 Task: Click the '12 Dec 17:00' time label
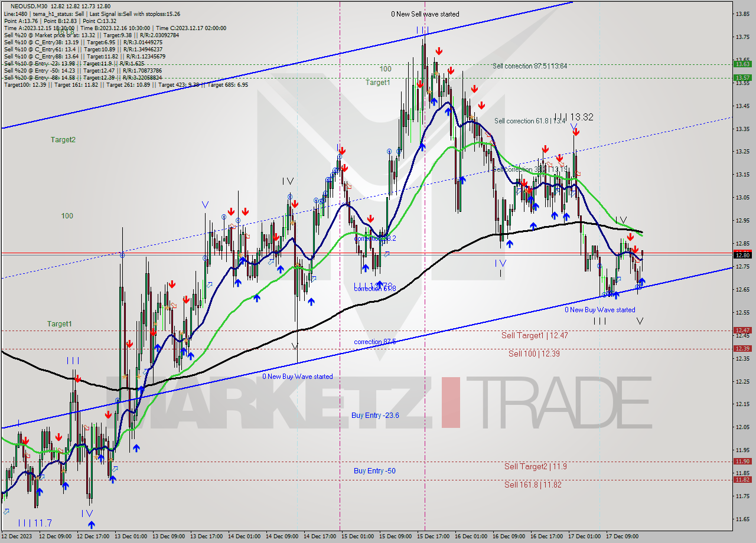coord(94,537)
